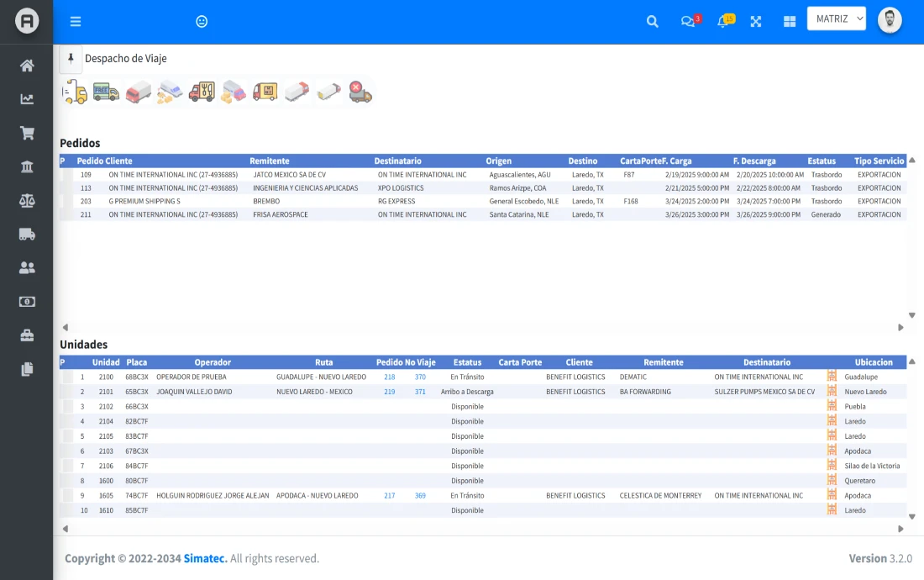Click Unidades table scroll down arrow

tap(911, 517)
